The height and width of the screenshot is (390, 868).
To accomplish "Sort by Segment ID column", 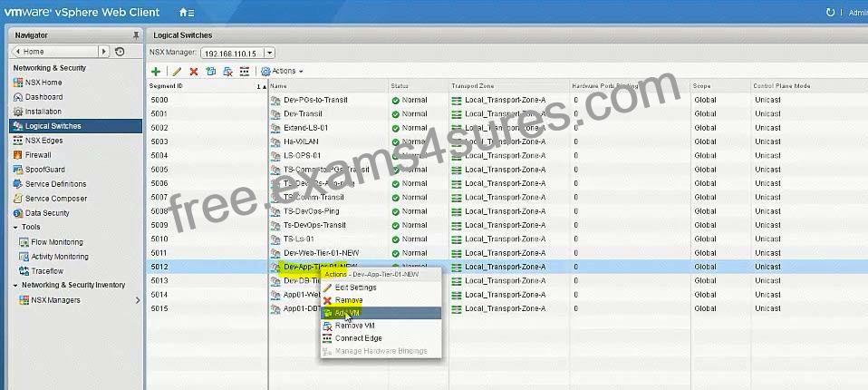I will pyautogui.click(x=207, y=86).
